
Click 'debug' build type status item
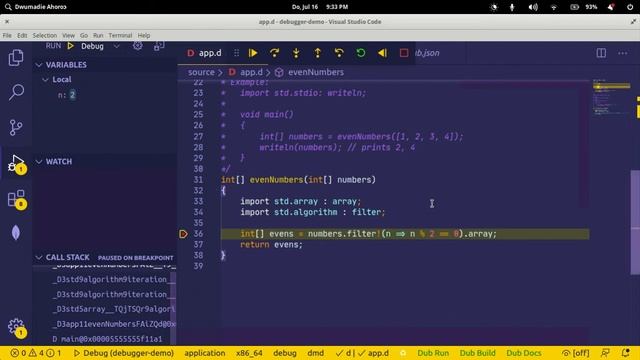pyautogui.click(x=284, y=353)
